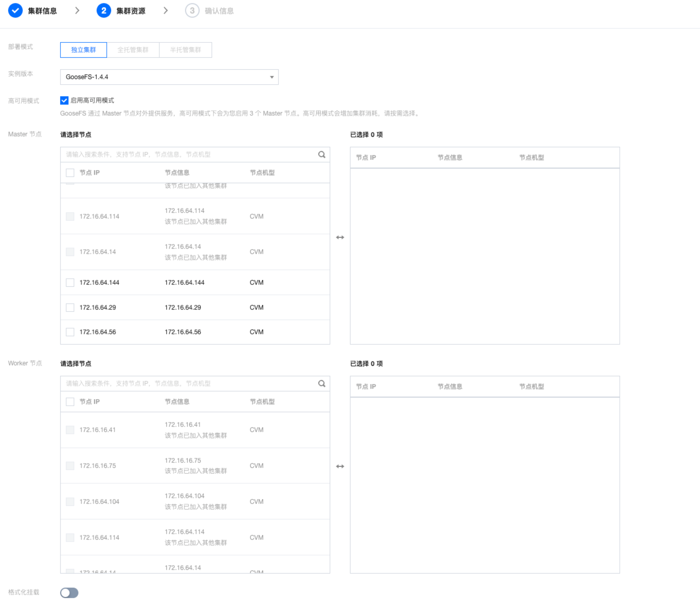Click the Master node transfer arrows icon
The width and height of the screenshot is (700, 601).
pyautogui.click(x=340, y=237)
